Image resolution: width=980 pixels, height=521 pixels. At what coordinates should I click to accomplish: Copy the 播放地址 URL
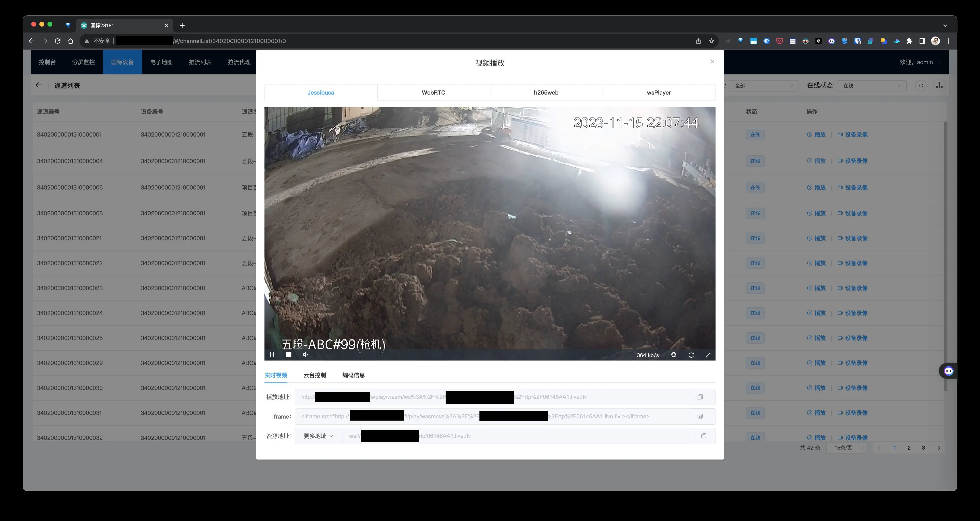click(x=700, y=397)
